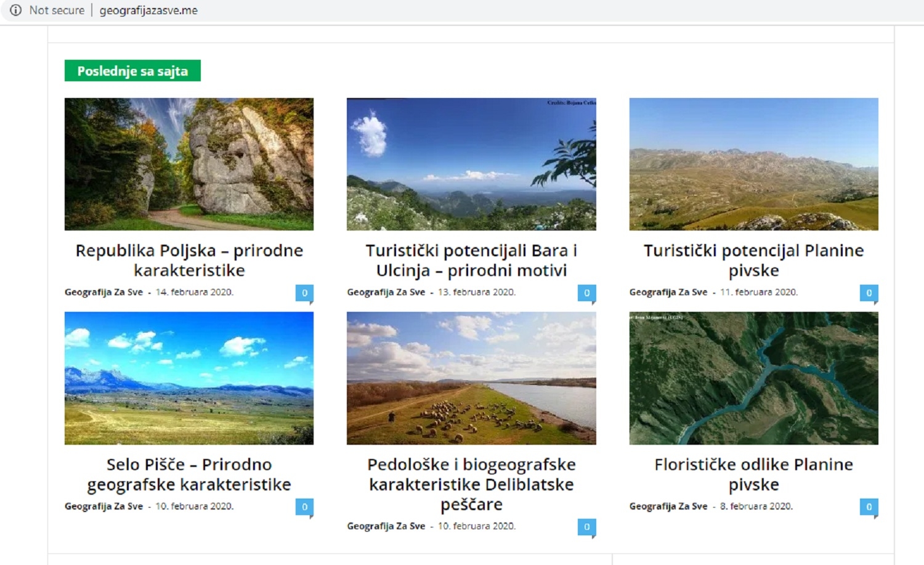This screenshot has height=565, width=924.
Task: Open Selo Pišče article link
Action: (189, 474)
